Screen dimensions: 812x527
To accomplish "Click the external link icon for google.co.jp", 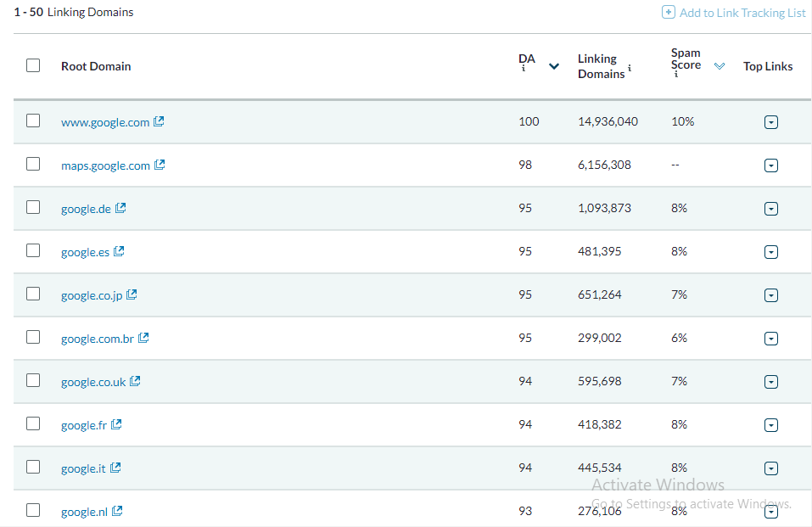I will [132, 294].
